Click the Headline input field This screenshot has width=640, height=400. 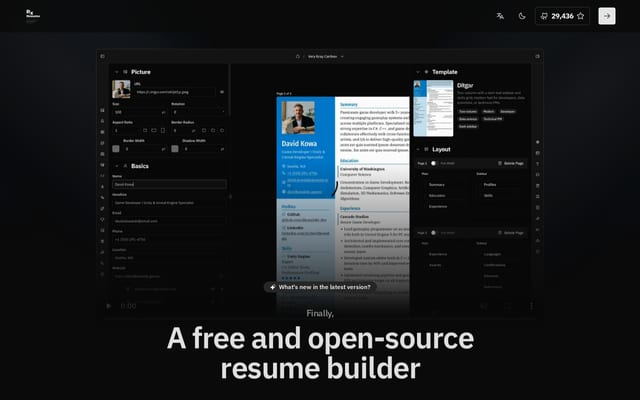[x=169, y=202]
